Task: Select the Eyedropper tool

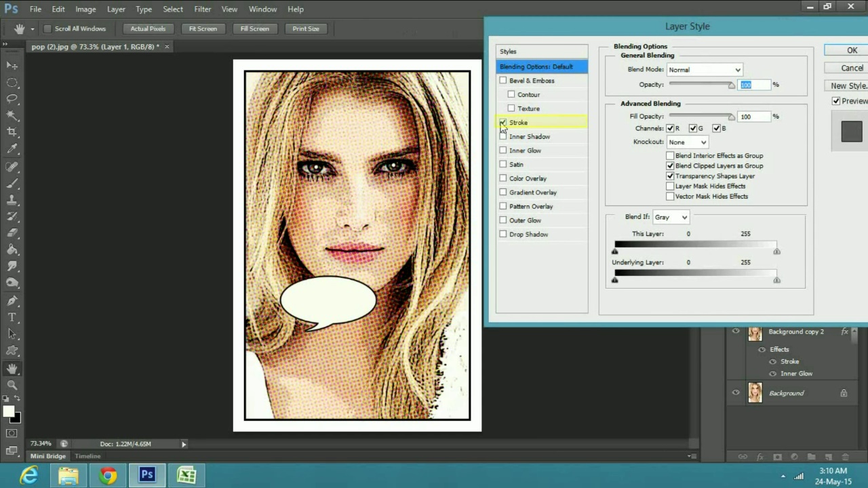Action: pyautogui.click(x=12, y=150)
